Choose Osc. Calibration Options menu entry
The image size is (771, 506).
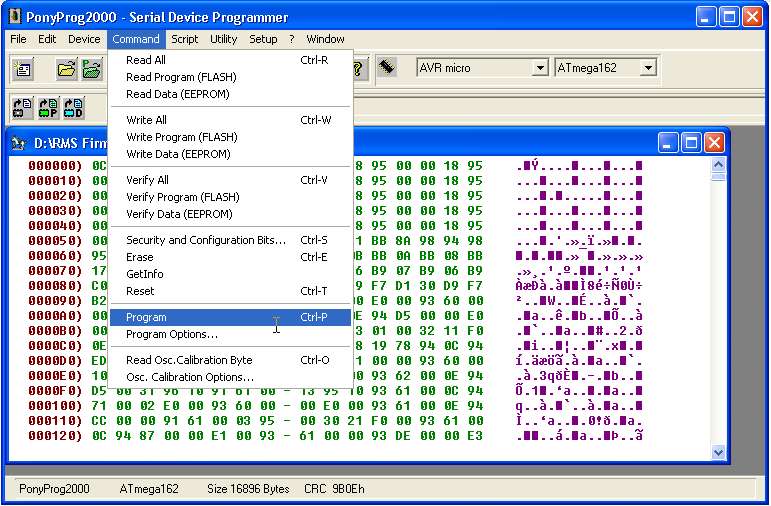coord(189,377)
